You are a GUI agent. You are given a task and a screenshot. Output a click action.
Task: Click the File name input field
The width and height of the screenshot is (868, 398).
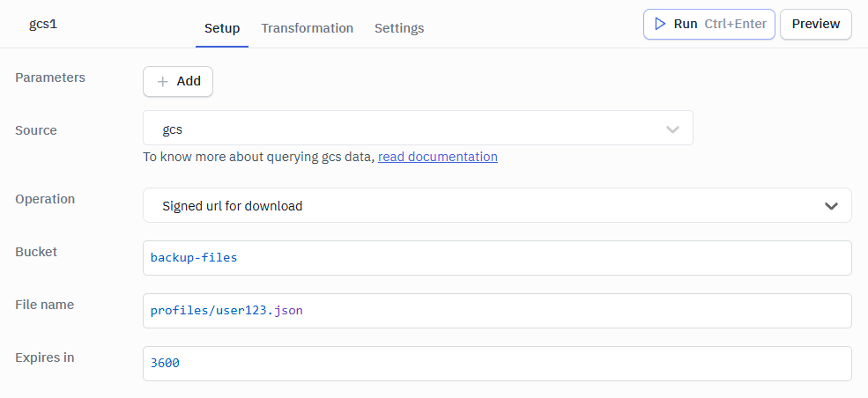497,311
